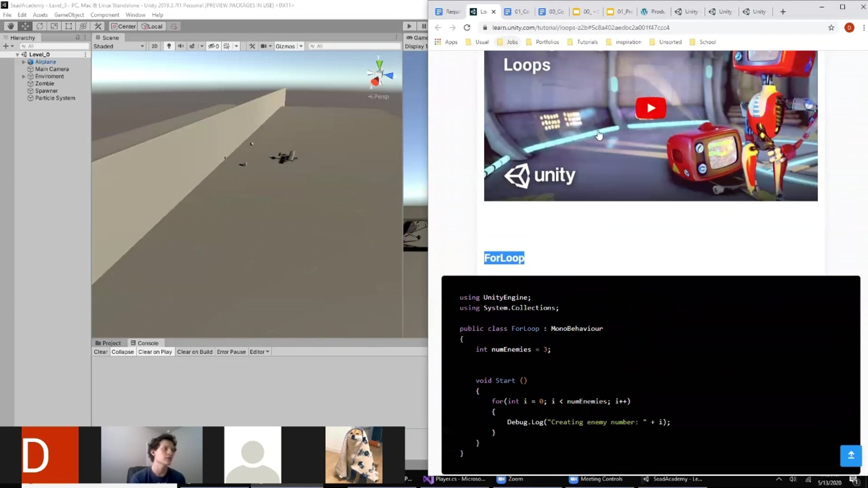Click the Collapse console button

click(122, 352)
